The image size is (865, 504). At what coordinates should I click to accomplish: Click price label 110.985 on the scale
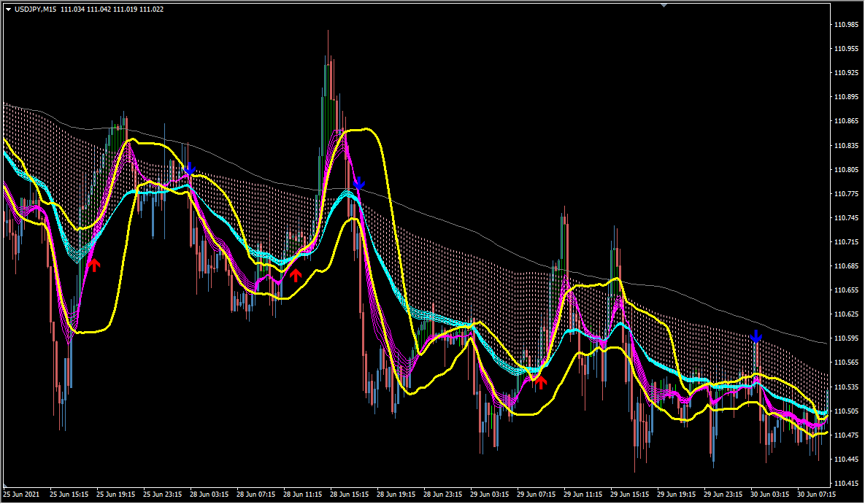[846, 25]
